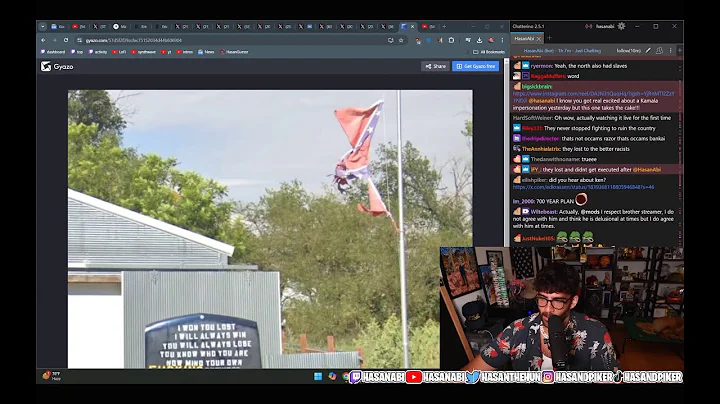Open the HasanGuessr bookmark
This screenshot has width=720, height=404.
(234, 52)
